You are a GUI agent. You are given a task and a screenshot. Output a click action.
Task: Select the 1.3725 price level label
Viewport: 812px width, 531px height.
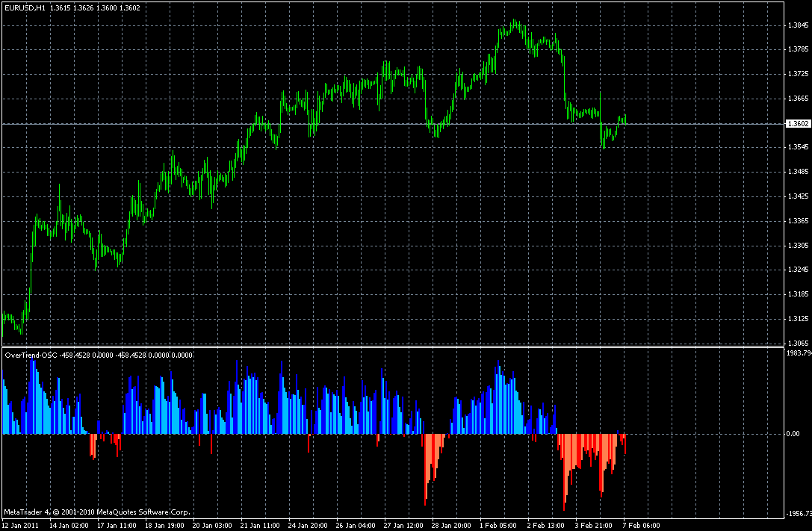pos(798,74)
